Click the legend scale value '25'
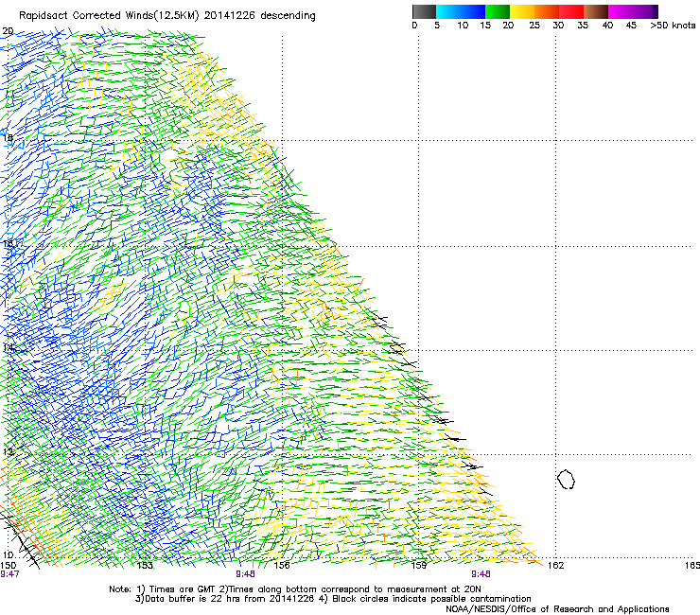Screen dimensions: 700x615 pyautogui.click(x=534, y=26)
